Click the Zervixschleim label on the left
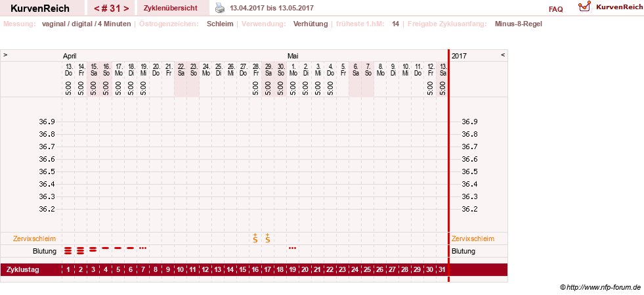644x295 pixels. pos(35,238)
